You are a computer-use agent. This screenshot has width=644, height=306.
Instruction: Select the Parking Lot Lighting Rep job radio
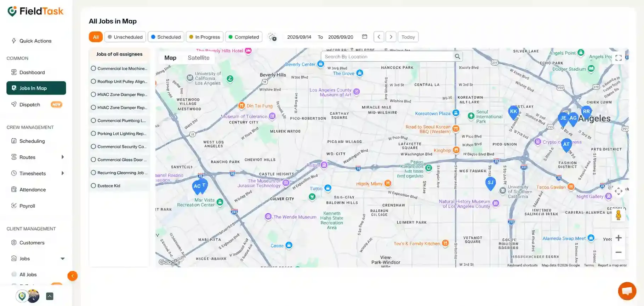click(93, 134)
